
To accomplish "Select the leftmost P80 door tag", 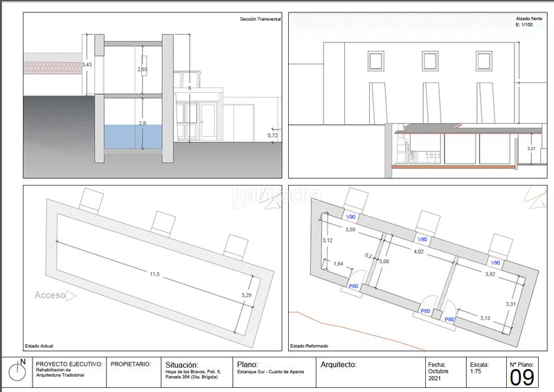I will click(353, 286).
